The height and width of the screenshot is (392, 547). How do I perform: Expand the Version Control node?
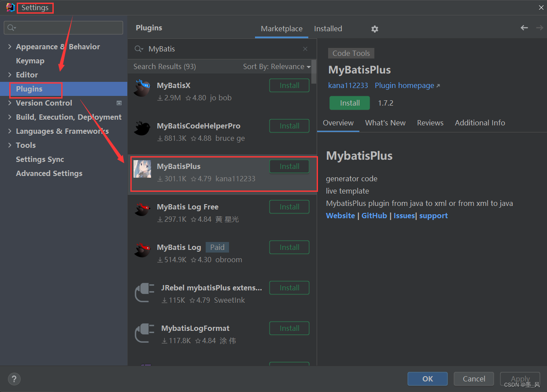tap(10, 103)
